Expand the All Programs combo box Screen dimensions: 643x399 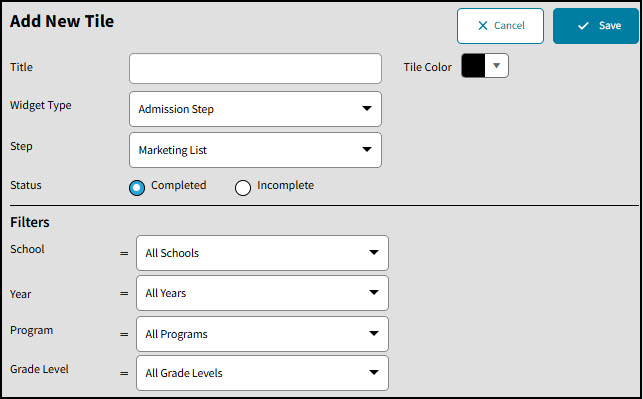(x=262, y=334)
